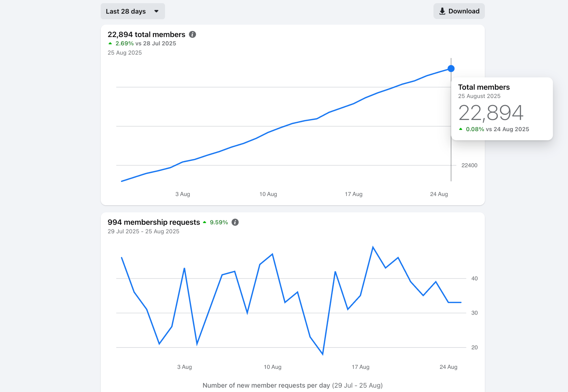Click the Download button
Screen dimensions: 568x392
[459, 11]
